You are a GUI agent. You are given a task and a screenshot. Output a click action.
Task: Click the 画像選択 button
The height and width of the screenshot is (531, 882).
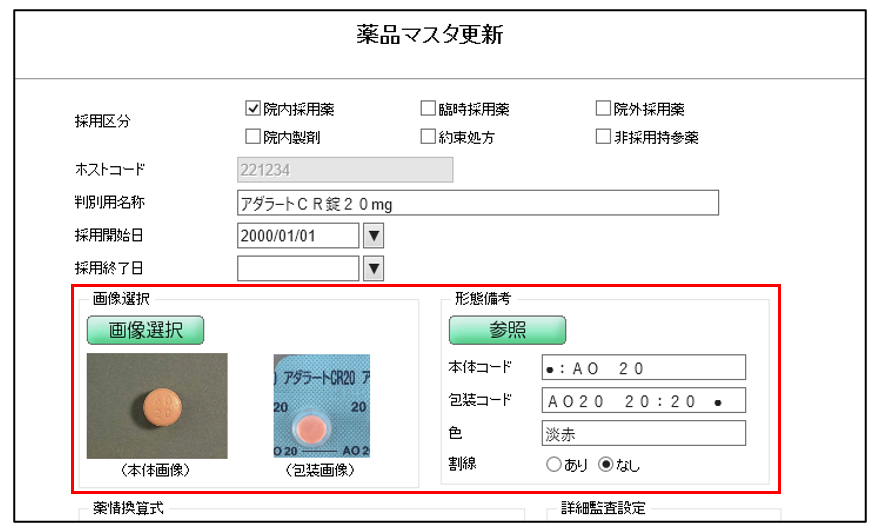(145, 330)
